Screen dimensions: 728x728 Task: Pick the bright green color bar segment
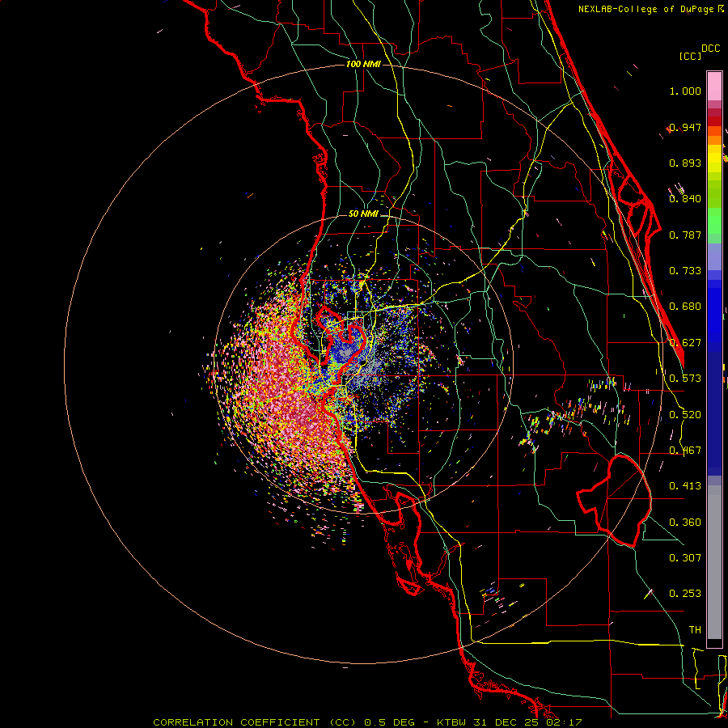pos(714,221)
